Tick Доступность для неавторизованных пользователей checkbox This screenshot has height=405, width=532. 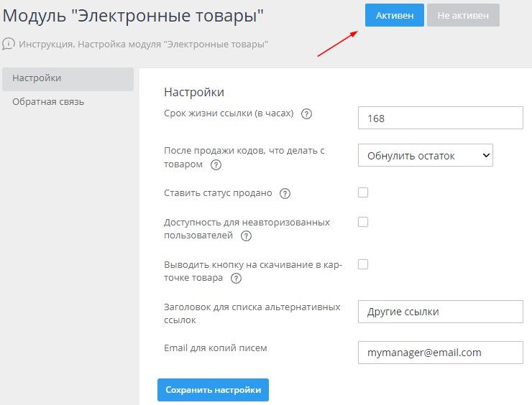tap(363, 222)
